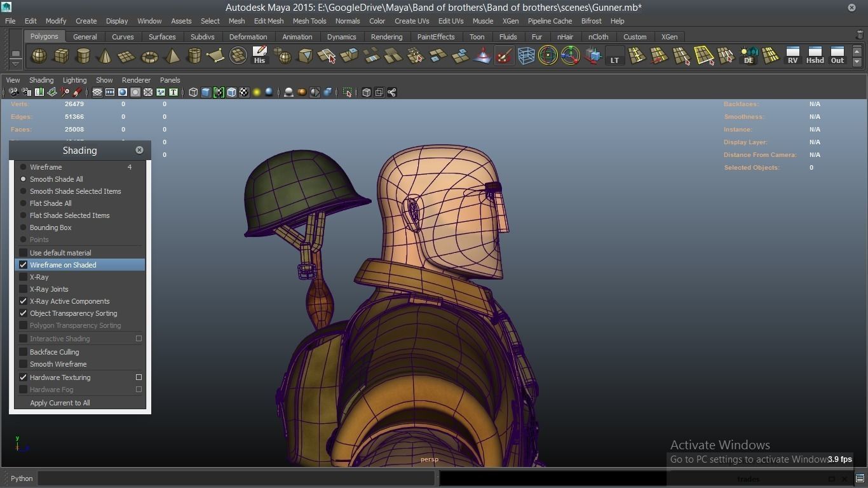Open the Pipeline Cache menu
This screenshot has height=488, width=868.
550,21
